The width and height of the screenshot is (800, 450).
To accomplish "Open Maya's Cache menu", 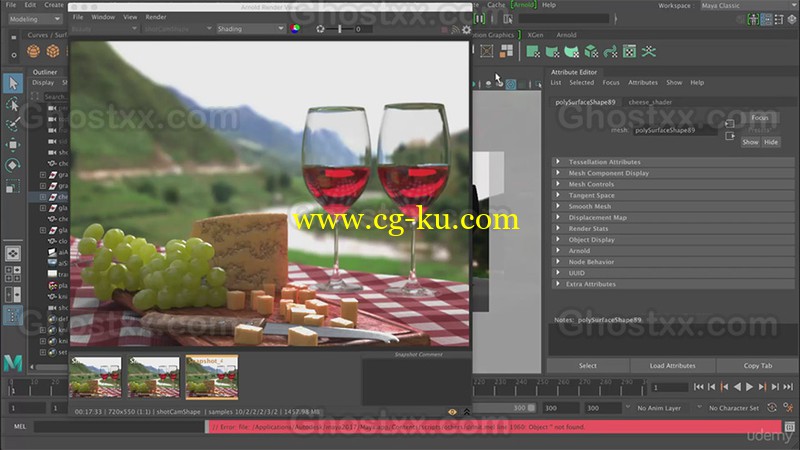I will 495,5.
